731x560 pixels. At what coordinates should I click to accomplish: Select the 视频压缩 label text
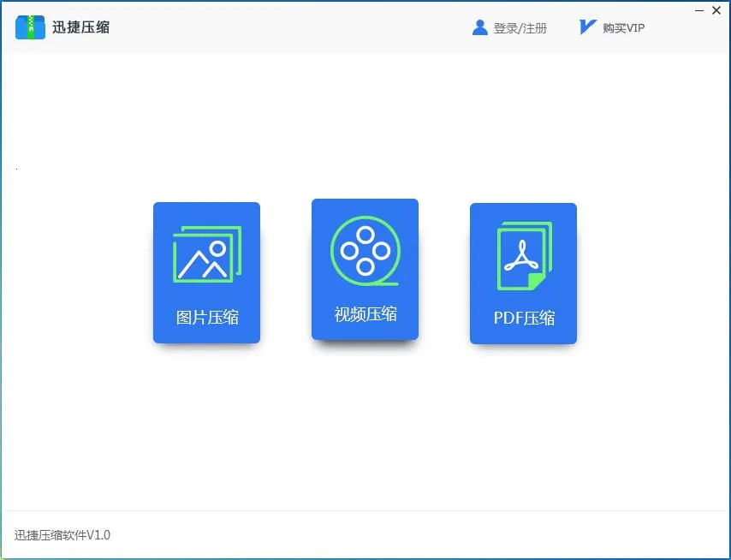pyautogui.click(x=365, y=314)
